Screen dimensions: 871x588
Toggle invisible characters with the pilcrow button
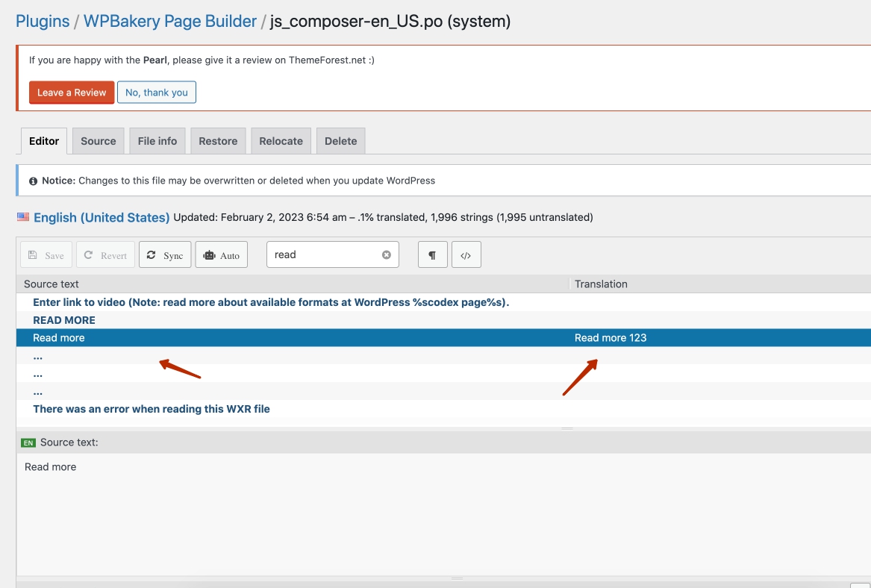click(432, 255)
